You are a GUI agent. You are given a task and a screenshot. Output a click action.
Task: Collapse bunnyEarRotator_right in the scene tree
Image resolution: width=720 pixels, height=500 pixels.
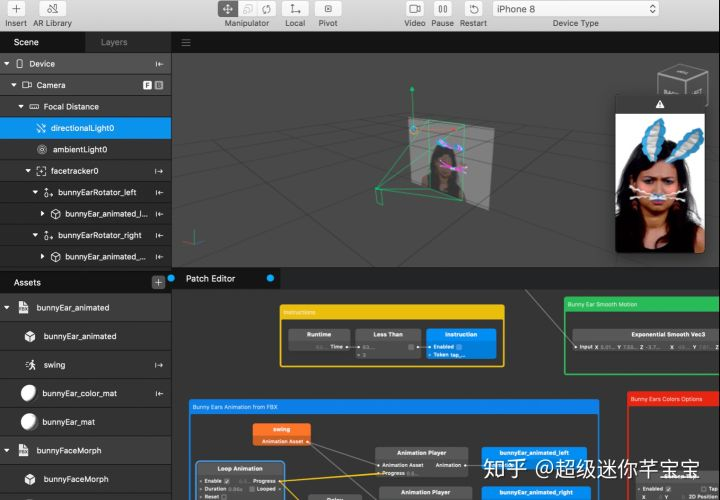[x=35, y=235]
